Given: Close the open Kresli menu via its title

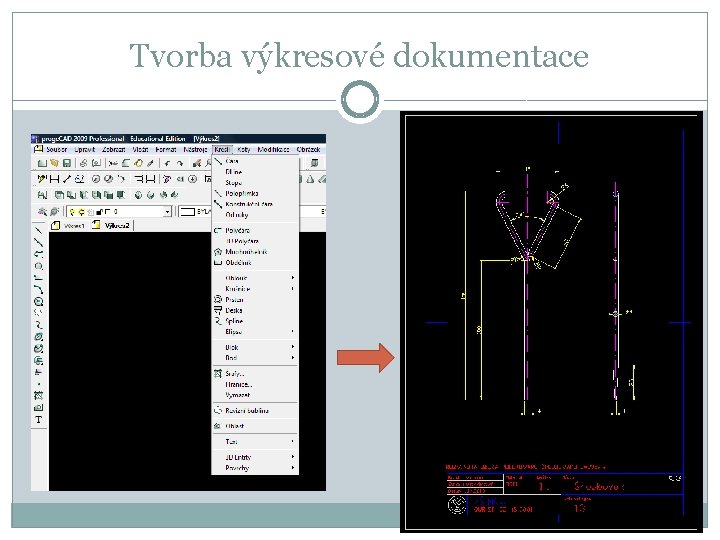Looking at the screenshot, I should coord(222,149).
